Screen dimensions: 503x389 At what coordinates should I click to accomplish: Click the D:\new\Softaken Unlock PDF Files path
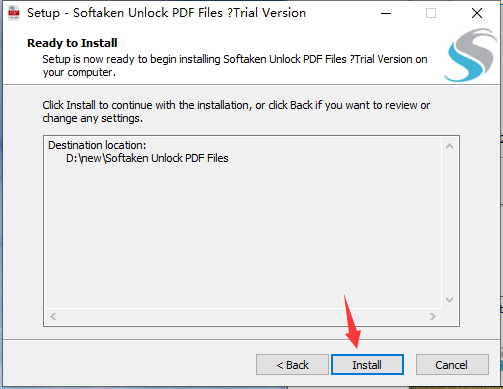[147, 158]
